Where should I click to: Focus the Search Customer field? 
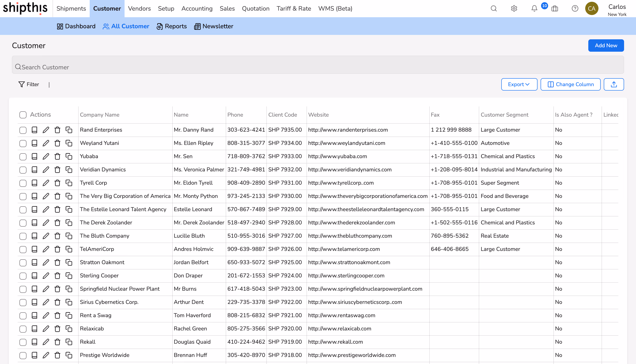coord(318,65)
